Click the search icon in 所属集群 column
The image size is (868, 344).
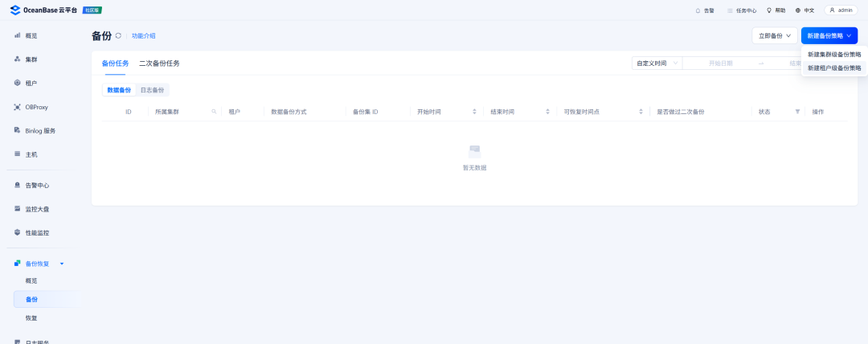click(x=214, y=112)
